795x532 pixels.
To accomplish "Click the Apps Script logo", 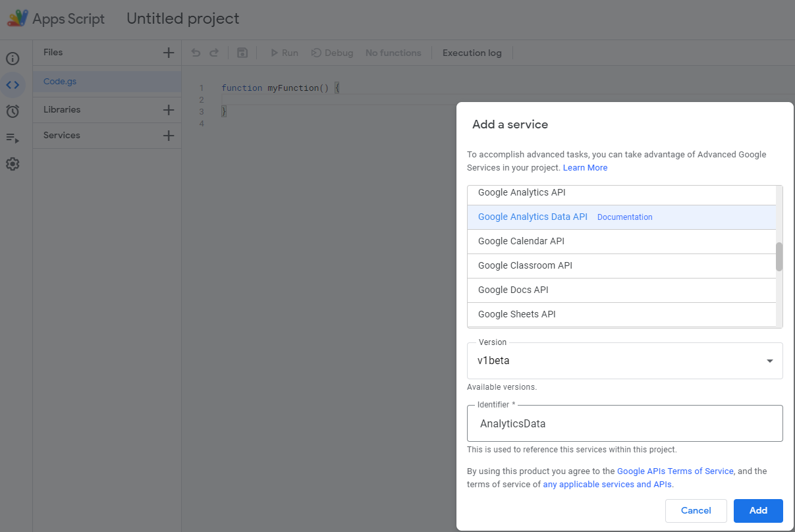I will [18, 18].
